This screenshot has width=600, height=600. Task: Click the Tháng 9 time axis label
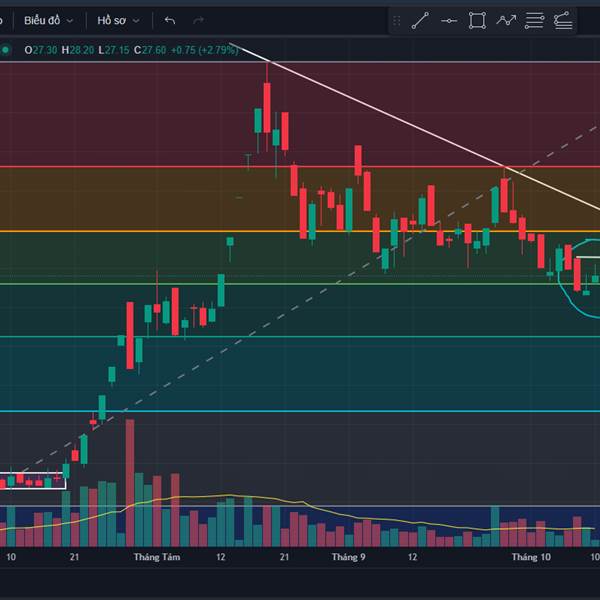349,557
